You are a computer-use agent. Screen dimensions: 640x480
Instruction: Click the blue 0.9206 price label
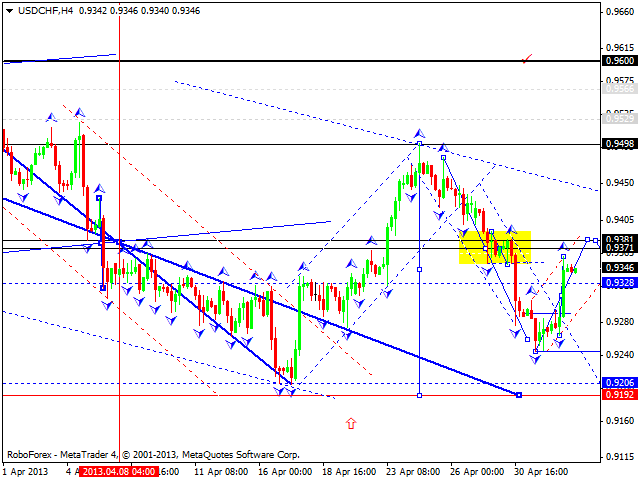pos(617,383)
